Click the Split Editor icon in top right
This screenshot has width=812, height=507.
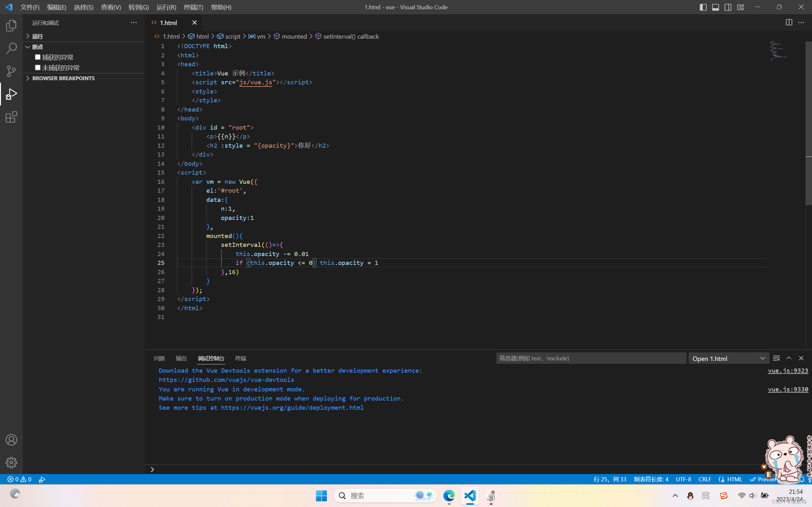point(789,22)
